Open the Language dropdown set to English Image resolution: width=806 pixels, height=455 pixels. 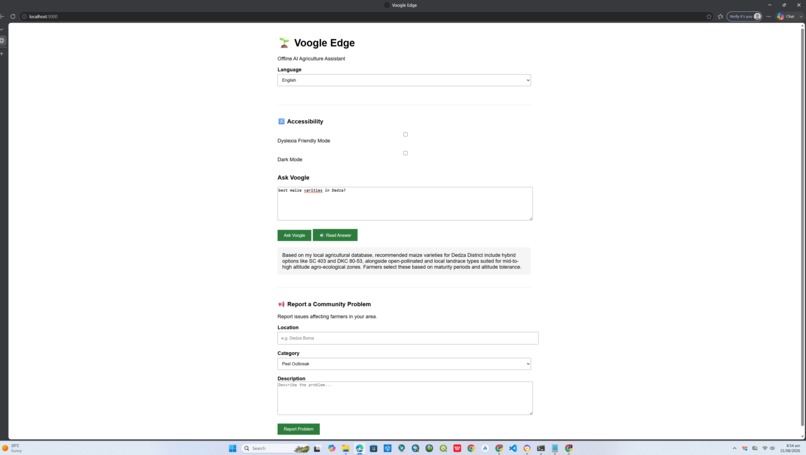click(x=404, y=80)
